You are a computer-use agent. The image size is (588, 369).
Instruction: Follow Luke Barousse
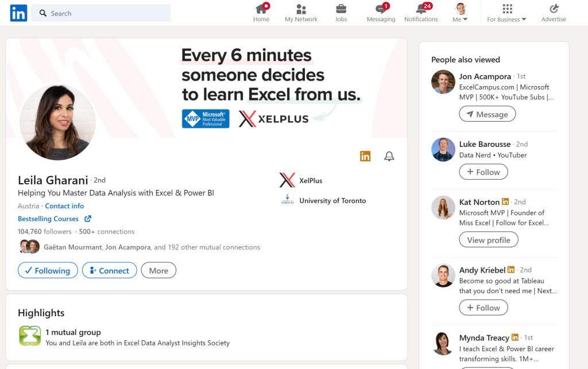pos(483,172)
